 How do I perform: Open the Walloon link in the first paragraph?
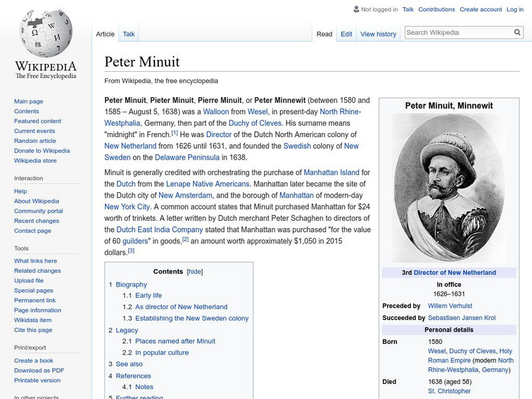coord(217,110)
